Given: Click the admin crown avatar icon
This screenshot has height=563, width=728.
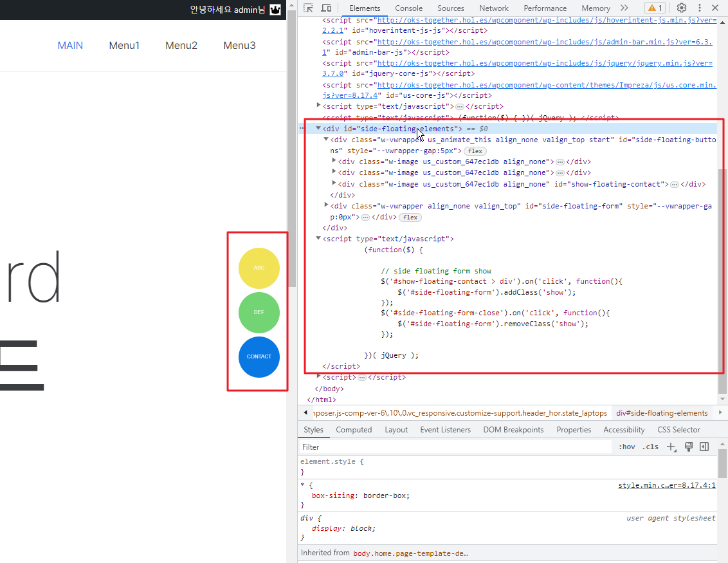Looking at the screenshot, I should (275, 9).
